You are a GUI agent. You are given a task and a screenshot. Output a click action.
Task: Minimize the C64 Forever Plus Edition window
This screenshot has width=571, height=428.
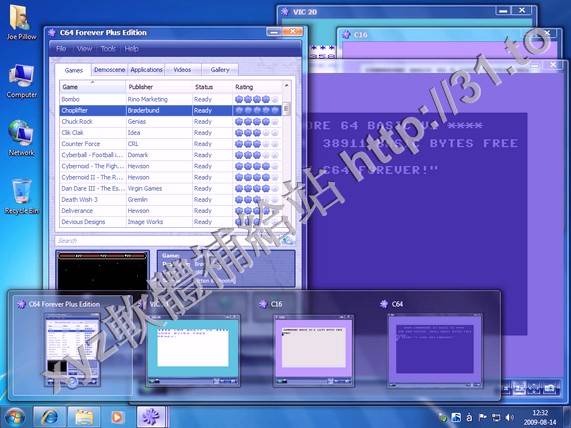point(274,32)
